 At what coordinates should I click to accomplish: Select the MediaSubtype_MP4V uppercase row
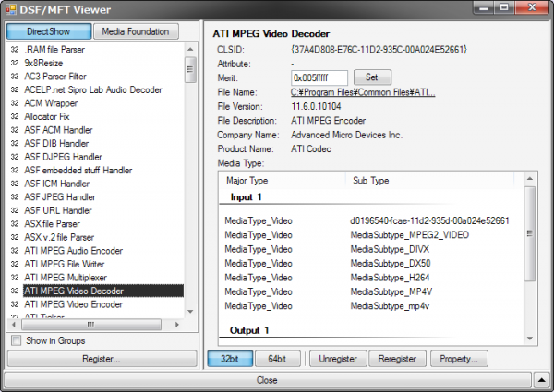(x=371, y=291)
